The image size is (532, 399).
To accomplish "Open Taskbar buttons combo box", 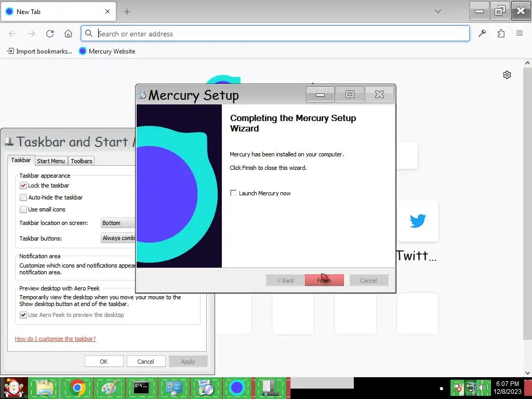I will coord(118,238).
